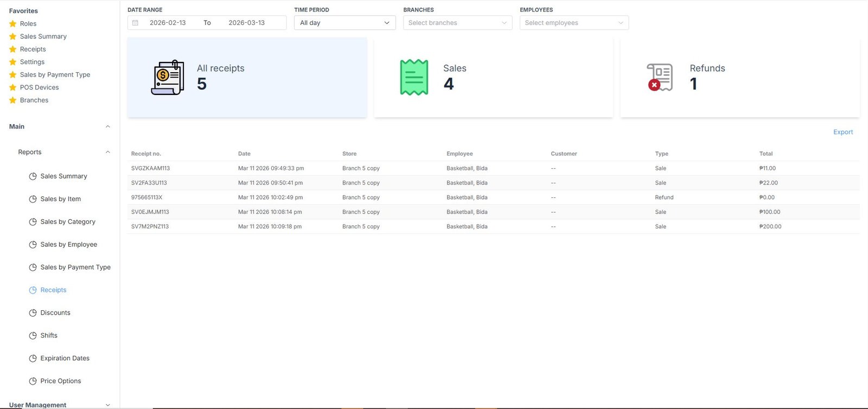Screen dimensions: 868x409
Task: Open the Select branches dropdown
Action: 457,23
